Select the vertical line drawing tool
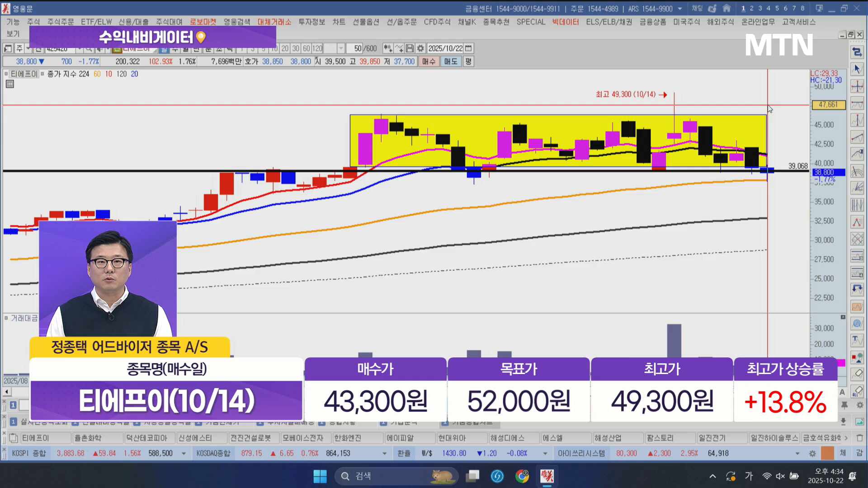Image resolution: width=868 pixels, height=488 pixels. (857, 120)
